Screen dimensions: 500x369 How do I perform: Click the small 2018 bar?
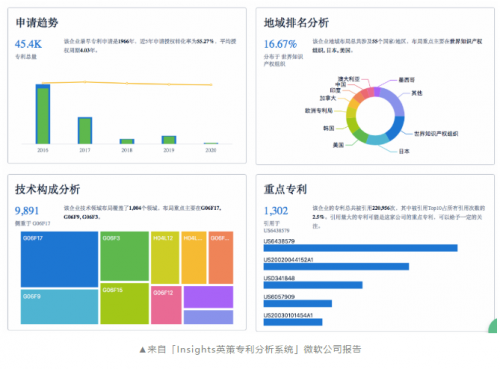(x=127, y=141)
